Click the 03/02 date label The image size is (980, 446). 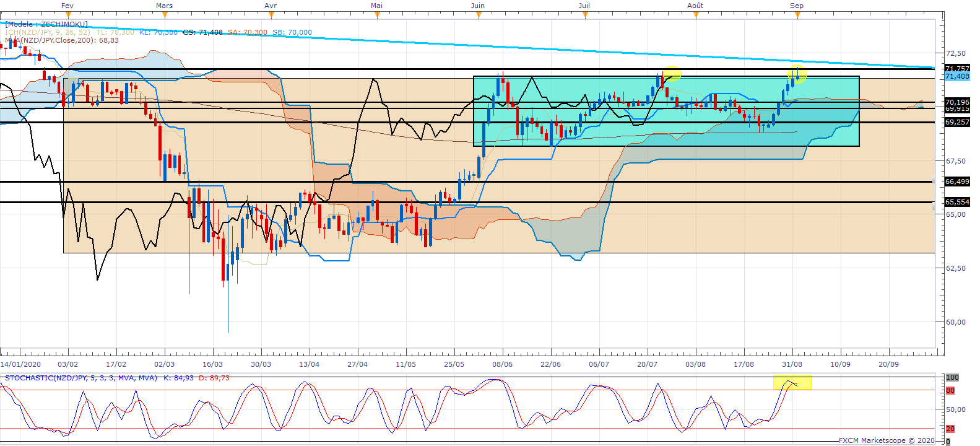pos(68,364)
